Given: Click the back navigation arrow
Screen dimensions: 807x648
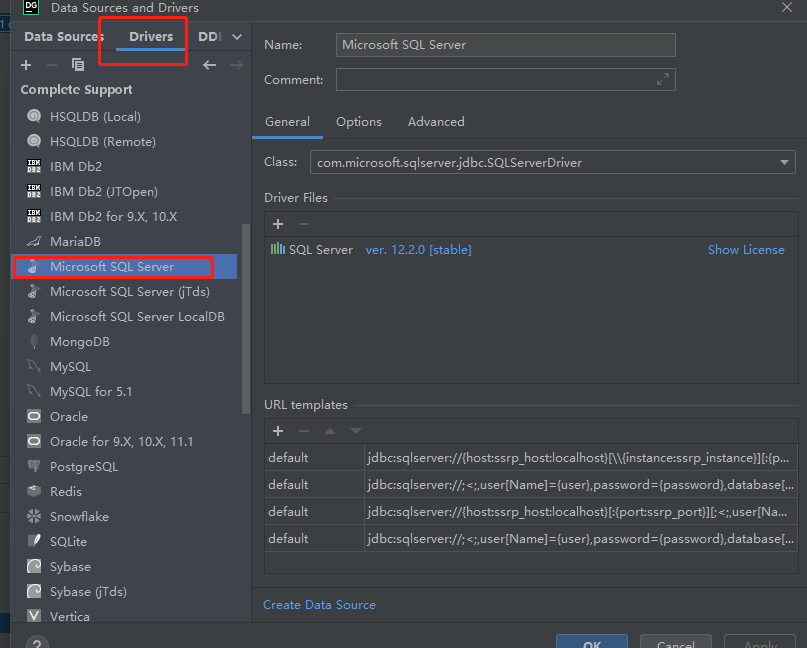Looking at the screenshot, I should [208, 64].
